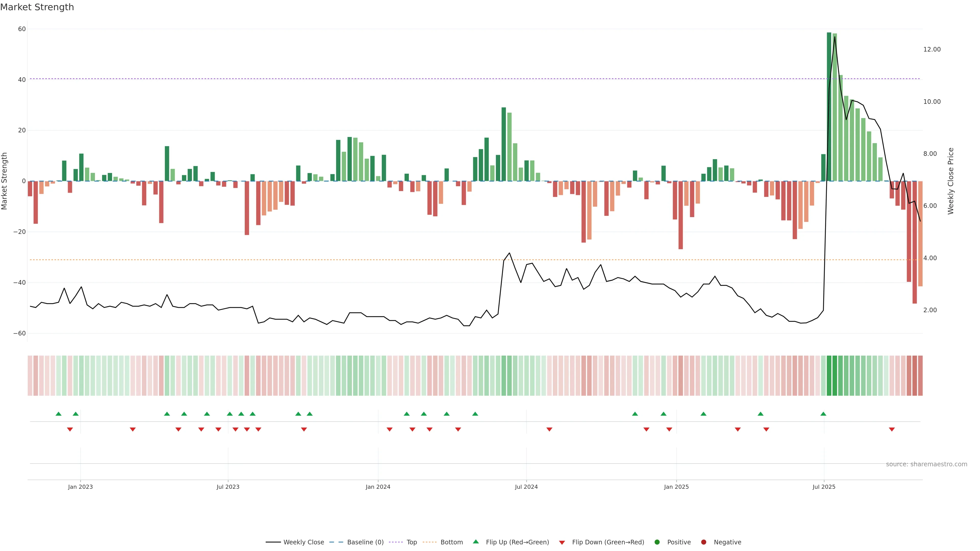Click the Market Strength chart title
980x551 pixels.
coord(37,7)
